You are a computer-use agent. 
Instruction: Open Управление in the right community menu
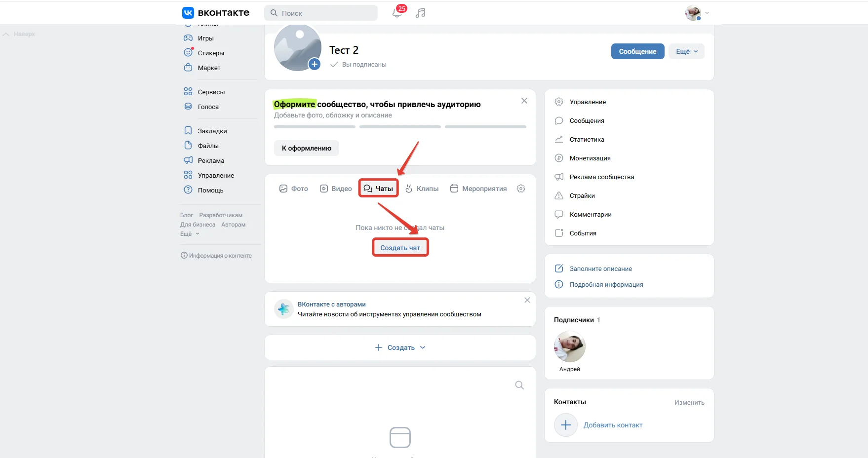coord(588,102)
